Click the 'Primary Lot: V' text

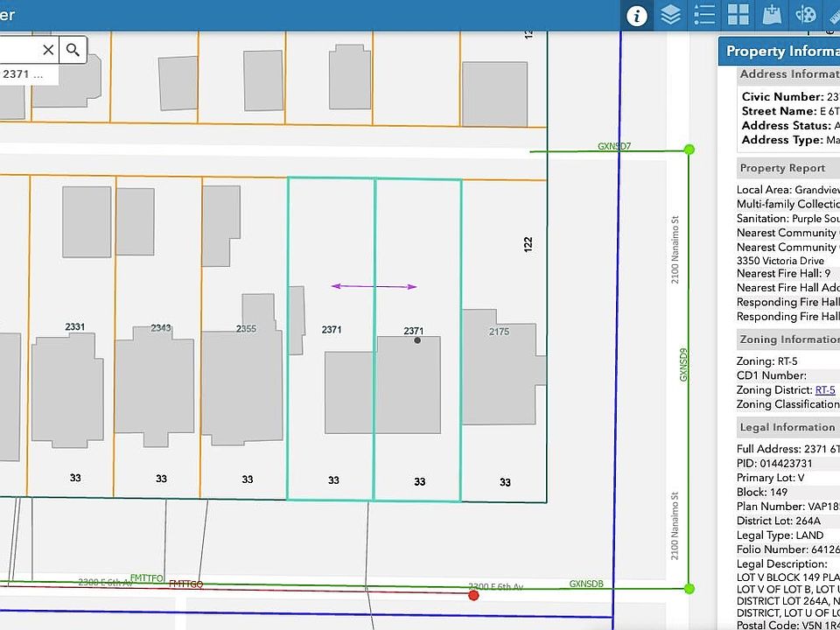click(770, 478)
